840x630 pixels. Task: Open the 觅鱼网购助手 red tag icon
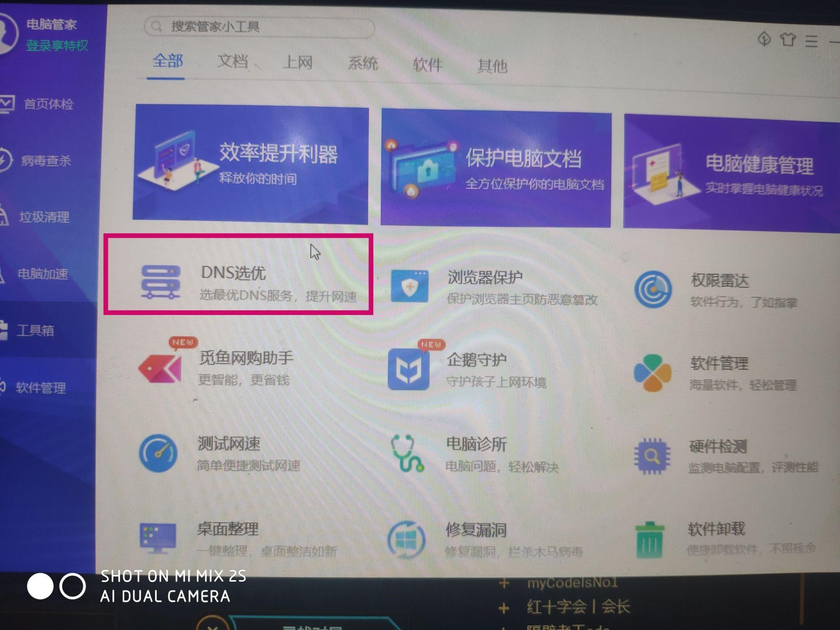pos(160,368)
